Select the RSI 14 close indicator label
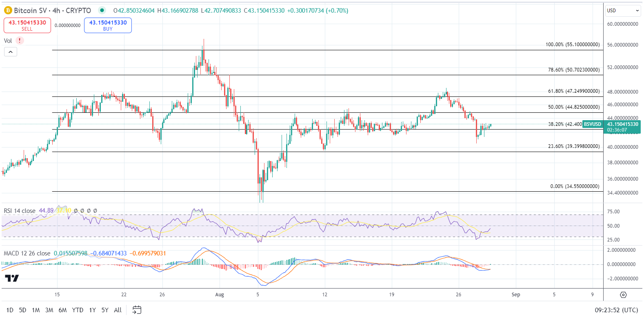Viewport: 644px width, 320px height. [x=20, y=211]
